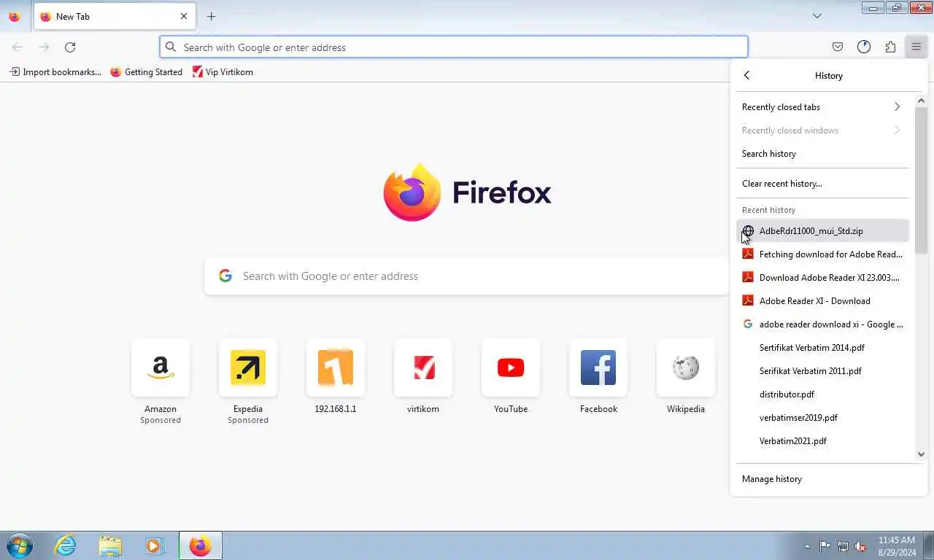934x560 pixels.
Task: Open the Getting Started bookmark
Action: (x=147, y=72)
